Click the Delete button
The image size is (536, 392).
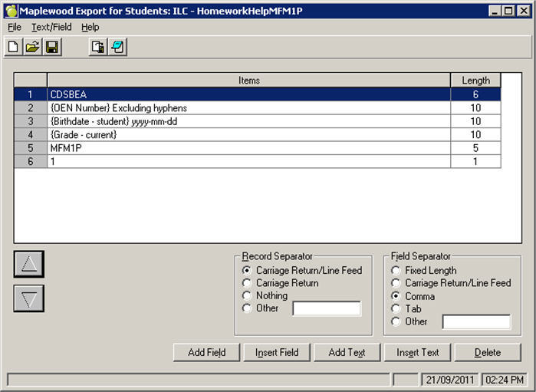487,353
